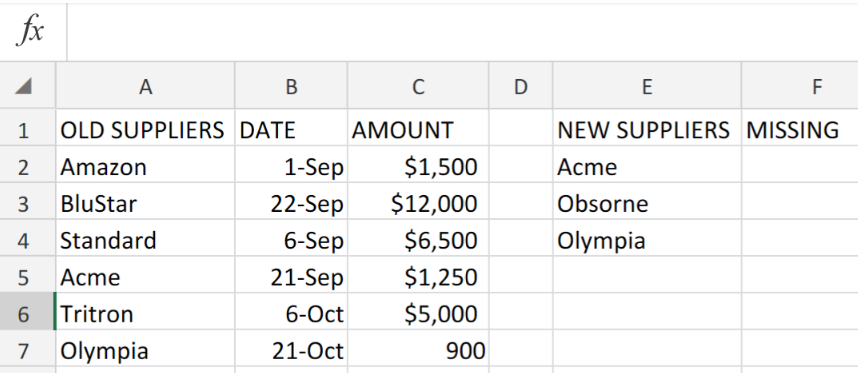Click the empty MISSING cell beside Acme

coord(800,167)
